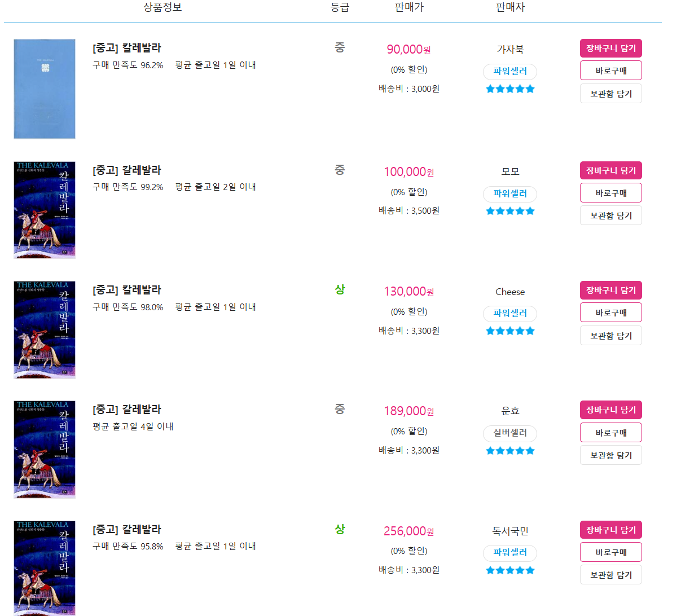This screenshot has height=616, width=681.
Task: Select the star rating under 모모
Action: (x=510, y=211)
